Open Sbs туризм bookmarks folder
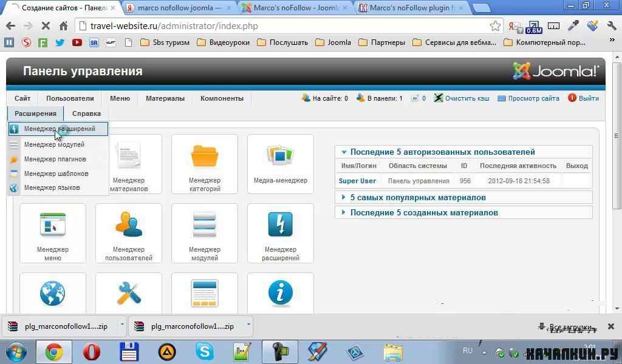Screen dimensions: 622x364 pyautogui.click(x=165, y=42)
